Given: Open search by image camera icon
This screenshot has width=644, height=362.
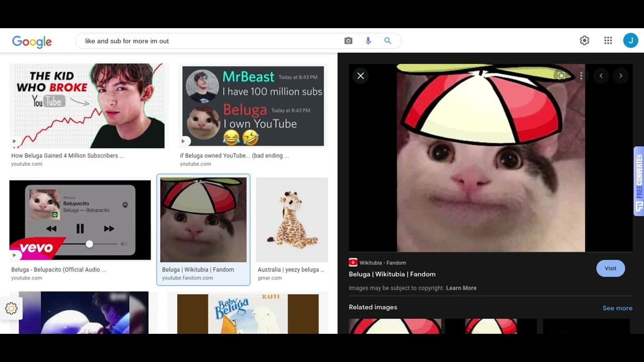Looking at the screenshot, I should point(348,41).
